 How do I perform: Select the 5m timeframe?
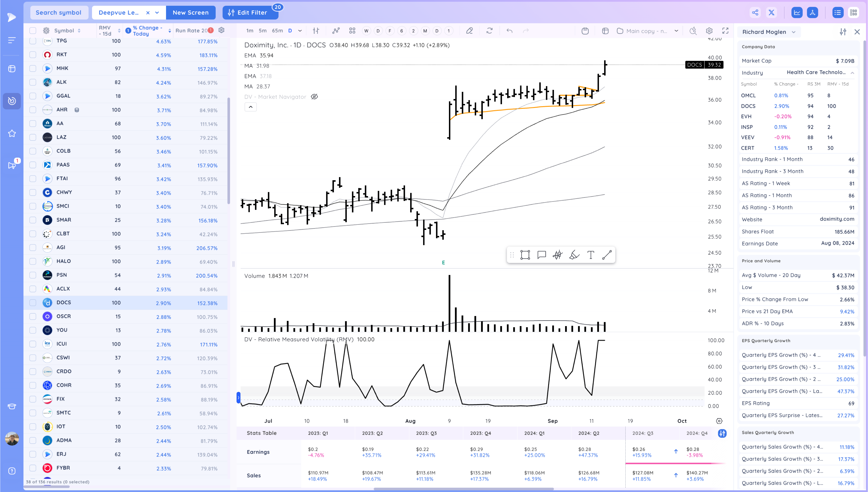[x=262, y=31]
